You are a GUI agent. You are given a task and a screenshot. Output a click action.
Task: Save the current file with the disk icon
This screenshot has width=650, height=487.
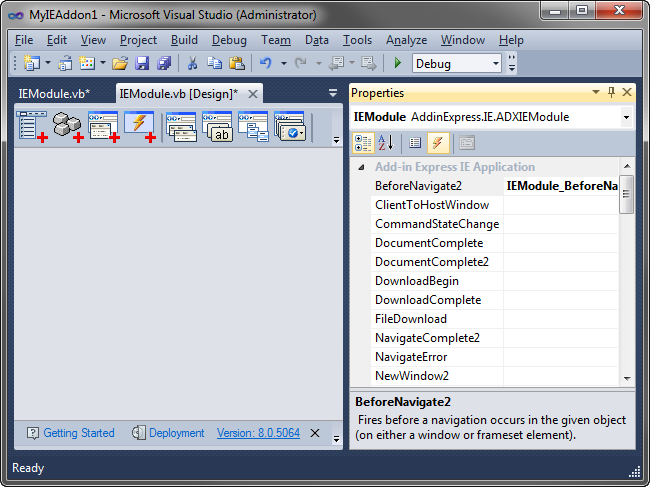click(x=142, y=63)
